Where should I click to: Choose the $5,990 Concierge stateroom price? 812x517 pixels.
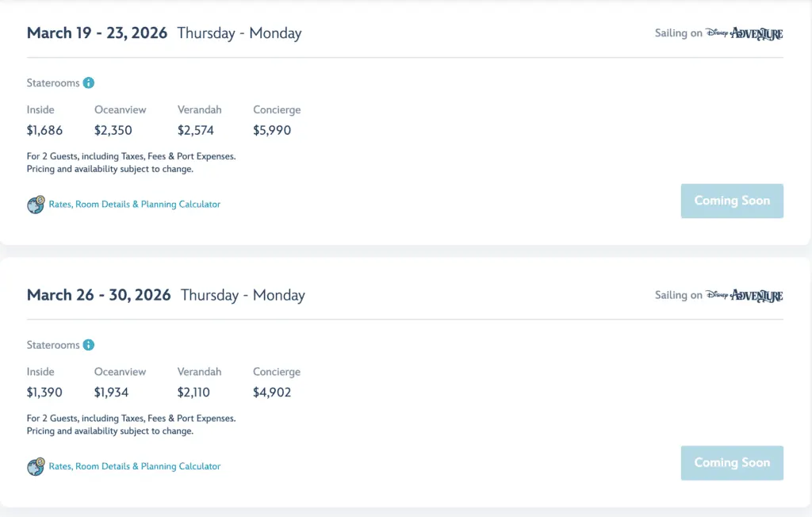tap(272, 130)
